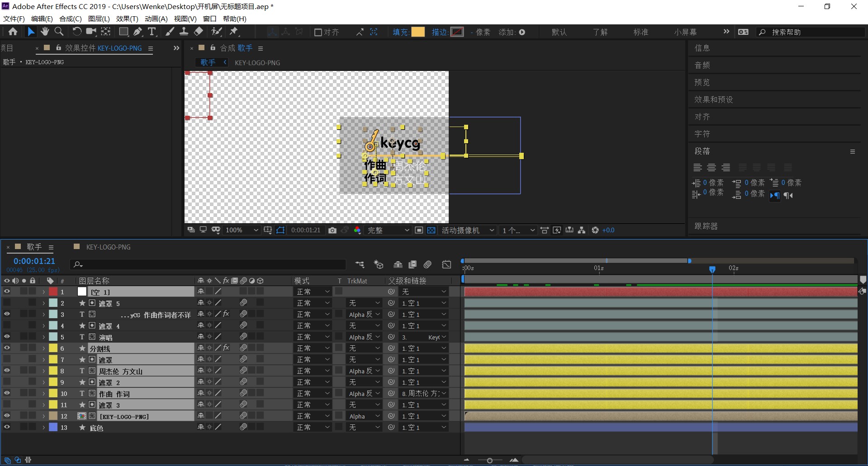Open the 合成(C) menu
This screenshot has width=868, height=466.
(71, 19)
